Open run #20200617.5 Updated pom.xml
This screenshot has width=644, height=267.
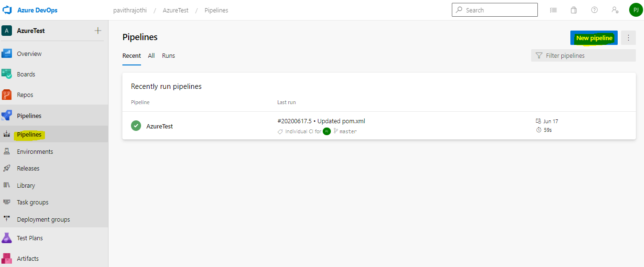(x=321, y=121)
